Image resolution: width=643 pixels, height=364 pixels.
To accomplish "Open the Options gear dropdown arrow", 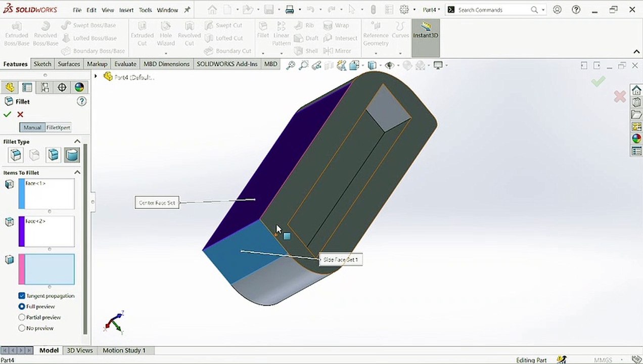I will click(414, 10).
